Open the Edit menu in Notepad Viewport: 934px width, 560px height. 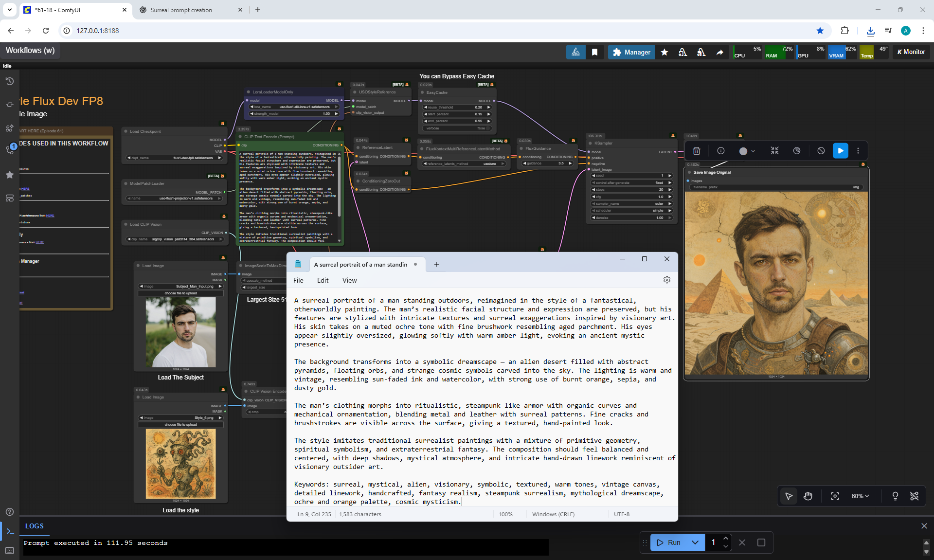coord(323,280)
